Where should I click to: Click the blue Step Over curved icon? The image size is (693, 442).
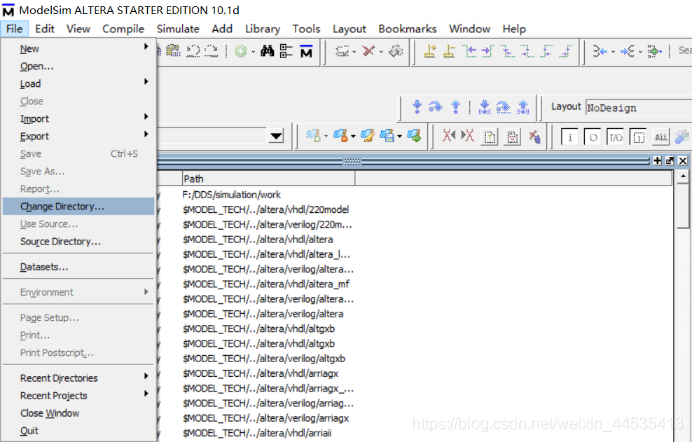pyautogui.click(x=435, y=107)
